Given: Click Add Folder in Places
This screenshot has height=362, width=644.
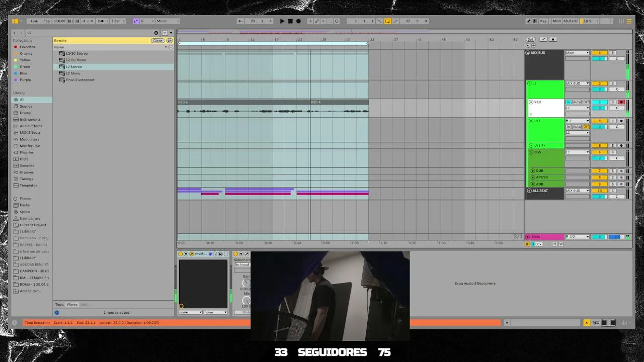Looking at the screenshot, I should coord(30,291).
